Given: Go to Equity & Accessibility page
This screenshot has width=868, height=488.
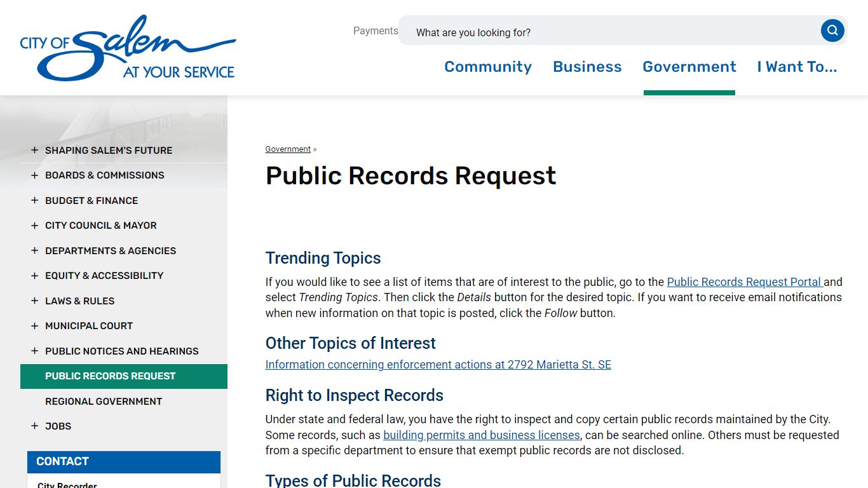Looking at the screenshot, I should tap(104, 276).
